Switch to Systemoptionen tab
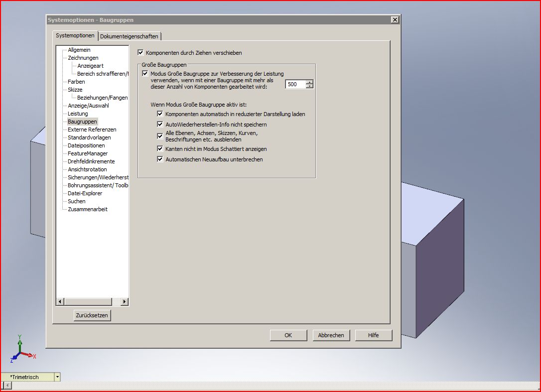Image resolution: width=541 pixels, height=392 pixels. point(75,35)
